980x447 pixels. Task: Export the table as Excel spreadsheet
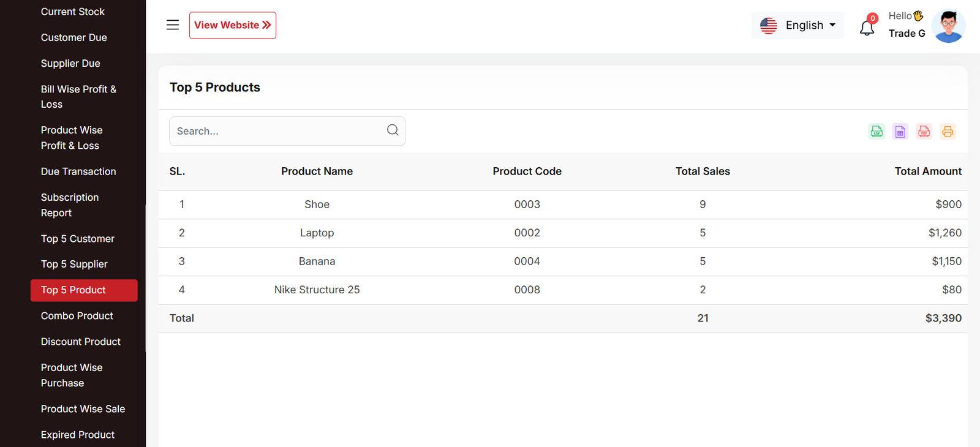coord(900,132)
